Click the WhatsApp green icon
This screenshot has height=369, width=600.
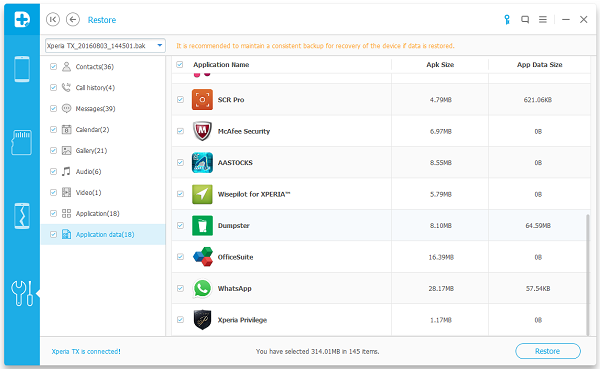[x=202, y=288]
